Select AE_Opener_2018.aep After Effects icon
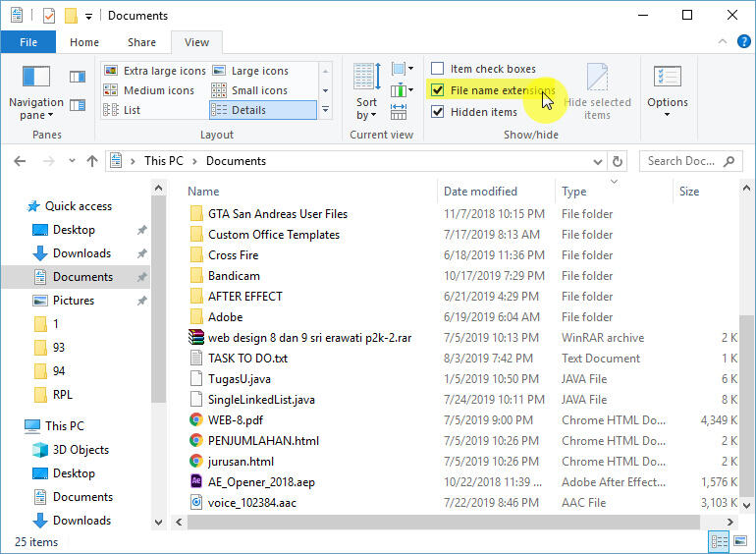This screenshot has width=756, height=554. tap(195, 481)
